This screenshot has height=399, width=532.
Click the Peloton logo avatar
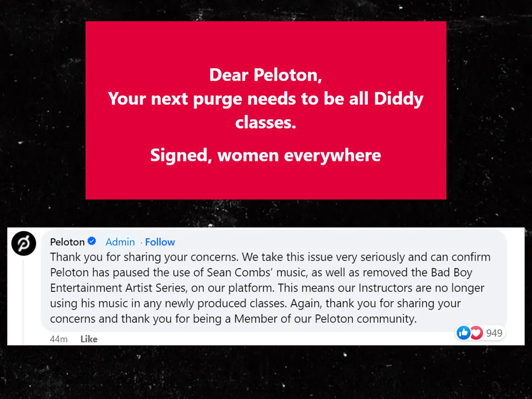point(23,244)
